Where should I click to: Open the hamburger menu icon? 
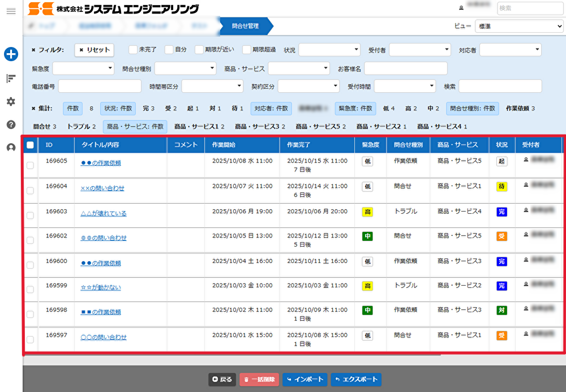point(11,11)
